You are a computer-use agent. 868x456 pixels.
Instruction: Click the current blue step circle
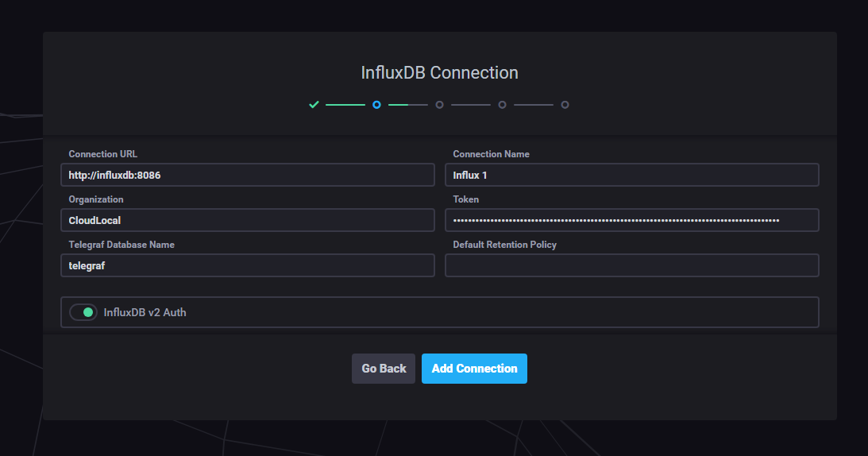click(376, 105)
